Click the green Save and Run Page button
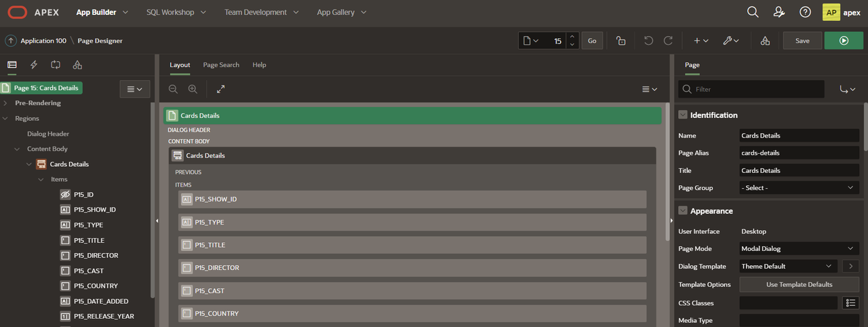This screenshot has width=868, height=327. coord(844,41)
